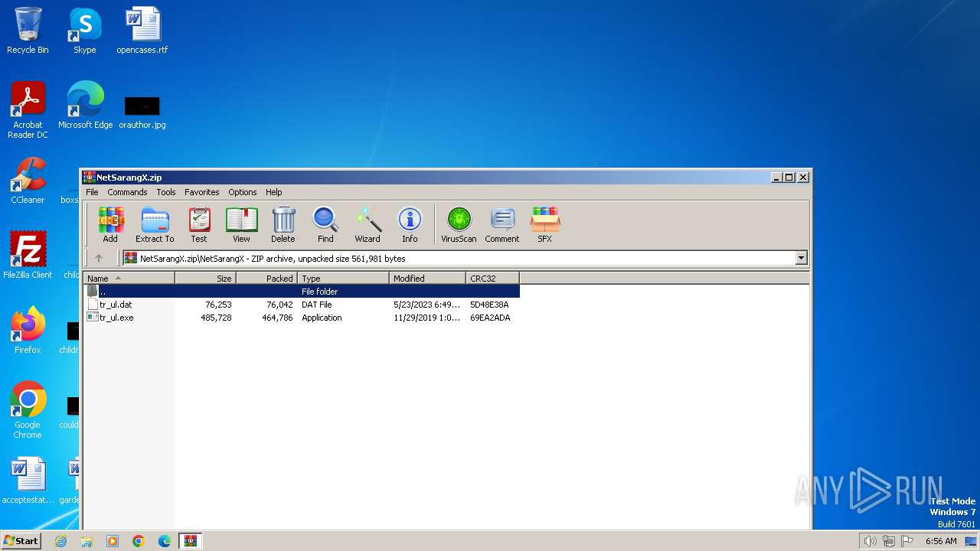Image resolution: width=980 pixels, height=551 pixels.
Task: Open the Recycle Bin desktop icon
Action: 28,31
